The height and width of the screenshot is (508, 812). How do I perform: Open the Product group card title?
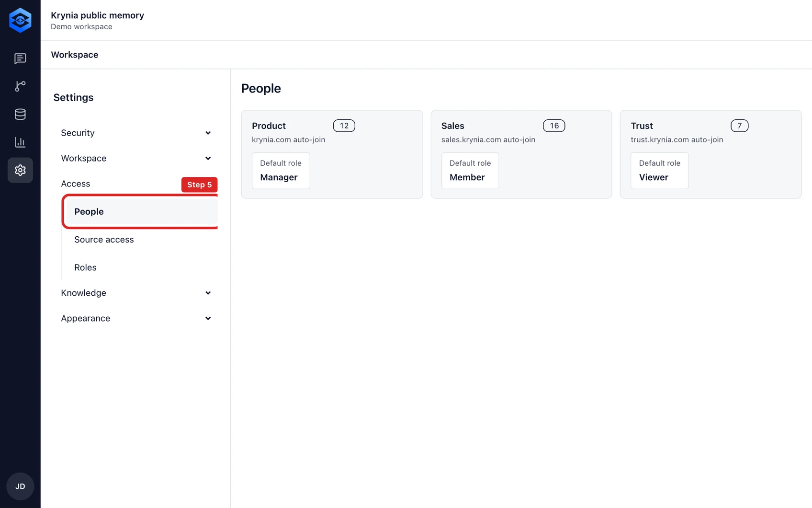[269, 126]
